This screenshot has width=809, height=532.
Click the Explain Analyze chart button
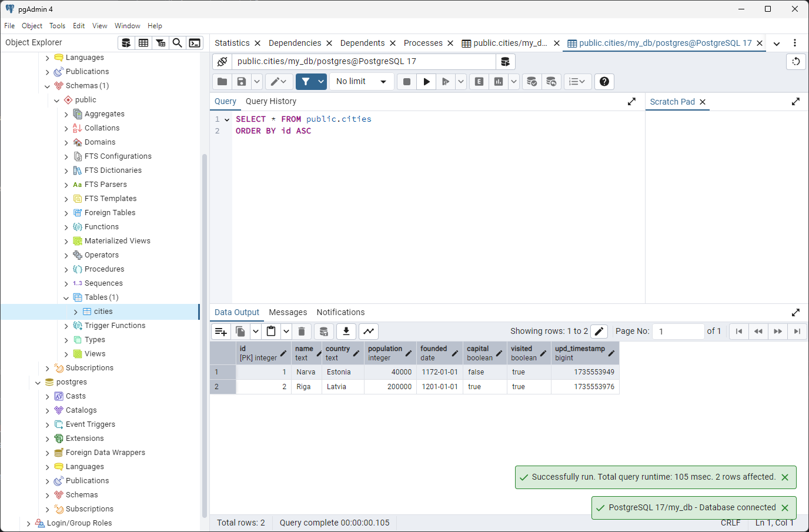tap(499, 82)
